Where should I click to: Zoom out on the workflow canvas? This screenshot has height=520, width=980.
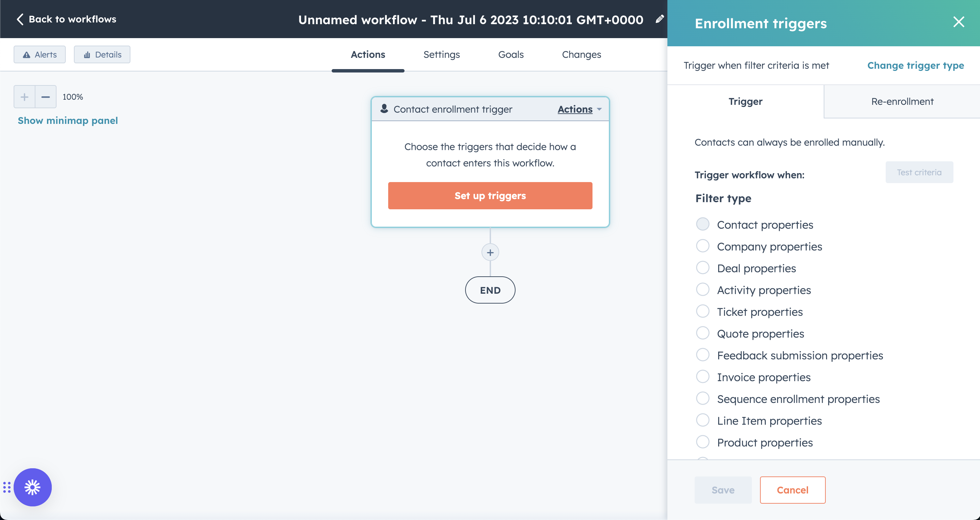coord(46,97)
